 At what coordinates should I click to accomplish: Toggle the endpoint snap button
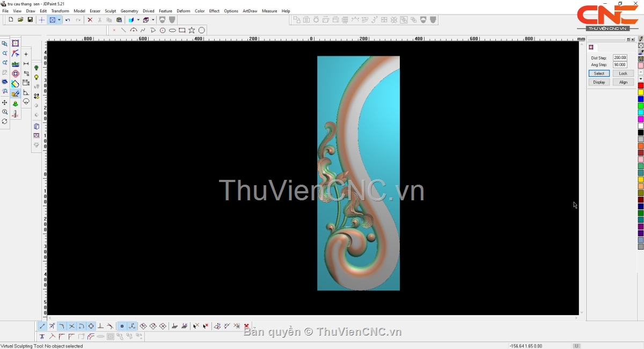pyautogui.click(x=42, y=326)
